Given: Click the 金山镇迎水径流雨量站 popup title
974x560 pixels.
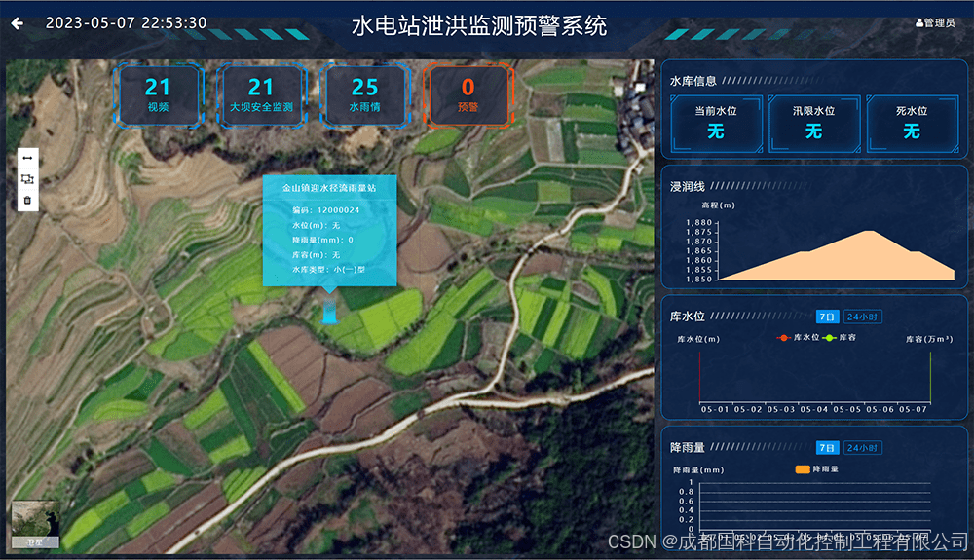Looking at the screenshot, I should pos(329,188).
